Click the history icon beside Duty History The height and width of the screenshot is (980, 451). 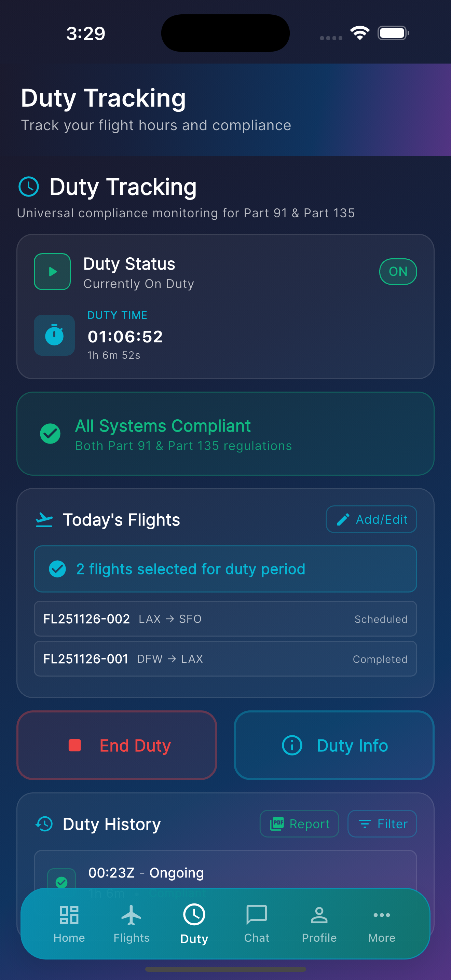(44, 824)
